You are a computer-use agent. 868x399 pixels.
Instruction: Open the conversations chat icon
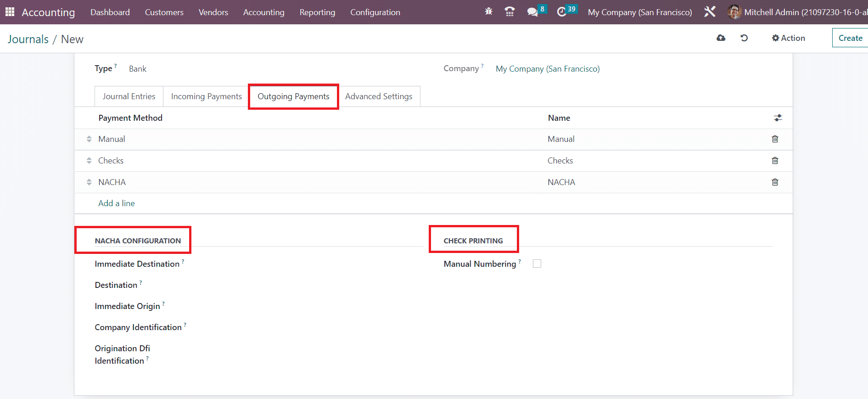[x=532, y=12]
